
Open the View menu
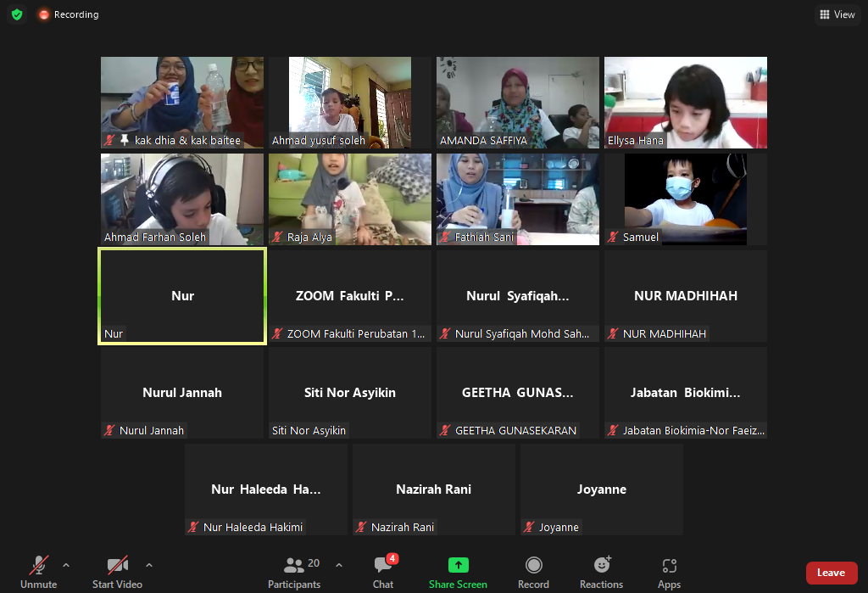point(837,14)
